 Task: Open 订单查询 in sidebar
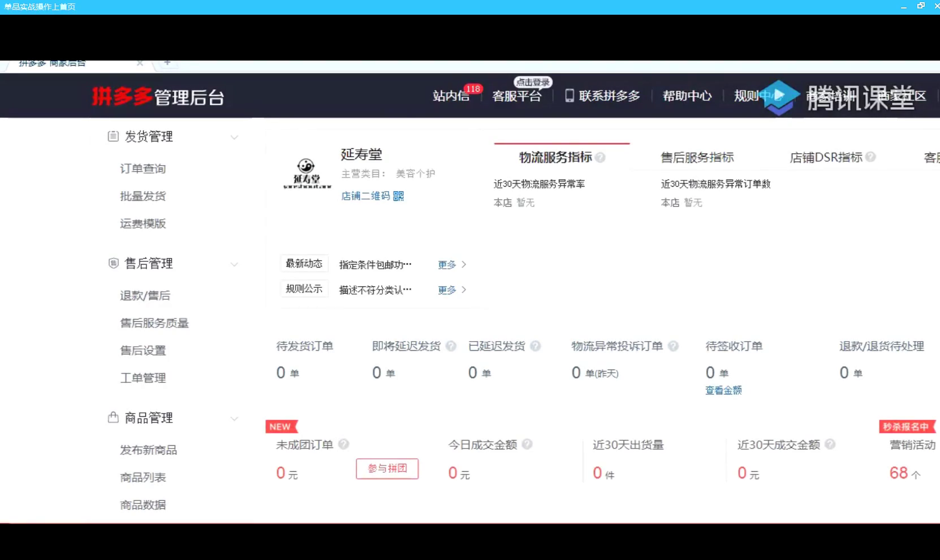pos(143,169)
